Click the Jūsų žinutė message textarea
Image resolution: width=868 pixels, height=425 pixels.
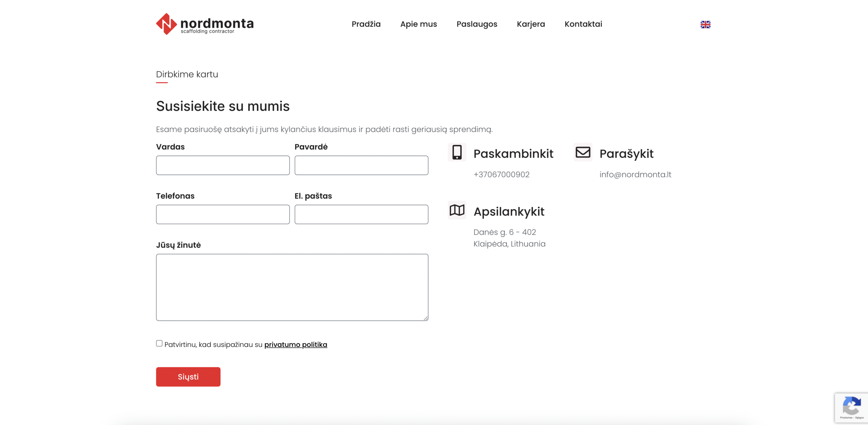tap(292, 287)
